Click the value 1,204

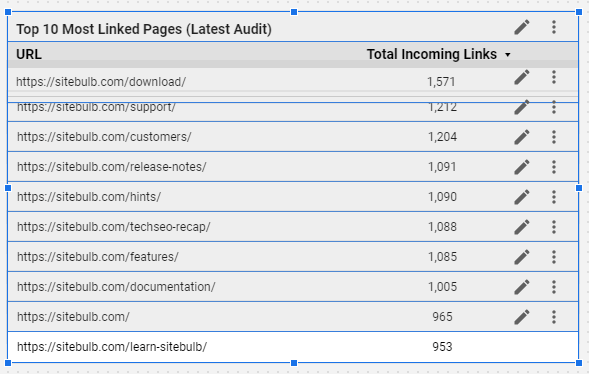pyautogui.click(x=443, y=137)
